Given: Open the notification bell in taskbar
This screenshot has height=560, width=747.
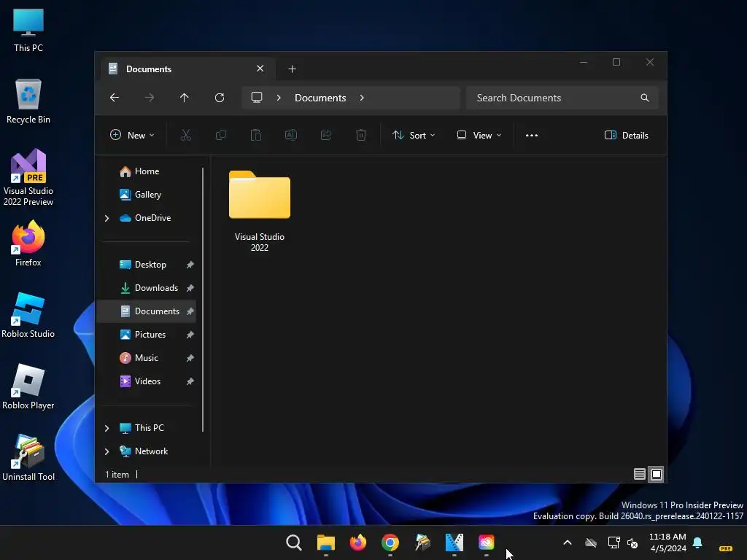Looking at the screenshot, I should [x=697, y=542].
